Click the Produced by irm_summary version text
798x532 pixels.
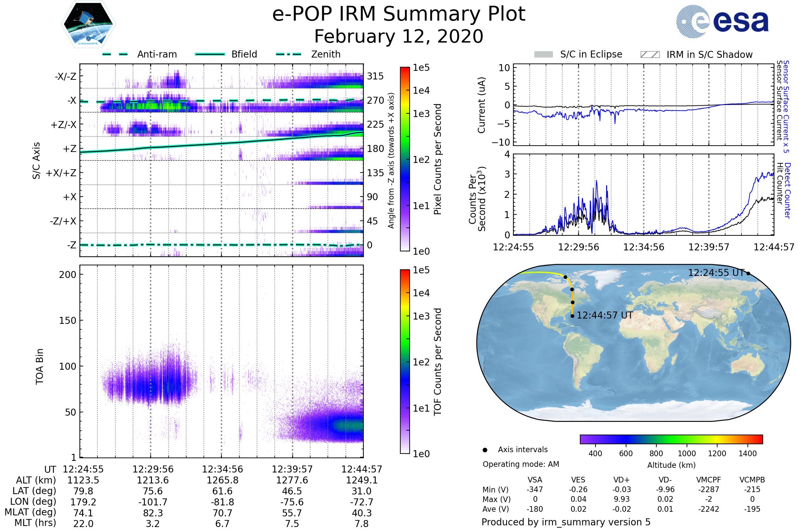click(x=566, y=522)
